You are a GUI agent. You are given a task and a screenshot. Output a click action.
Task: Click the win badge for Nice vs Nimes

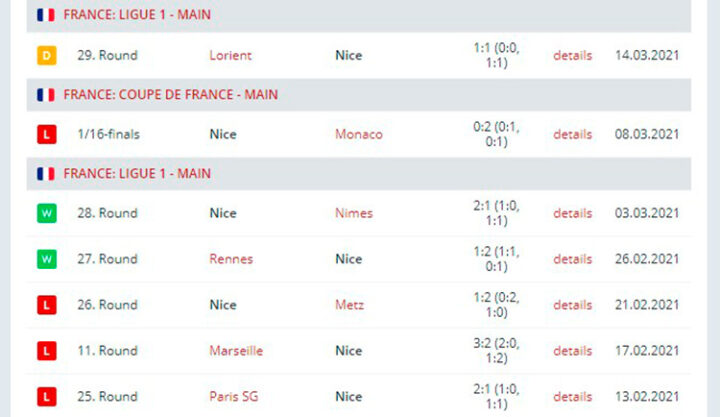pyautogui.click(x=46, y=213)
